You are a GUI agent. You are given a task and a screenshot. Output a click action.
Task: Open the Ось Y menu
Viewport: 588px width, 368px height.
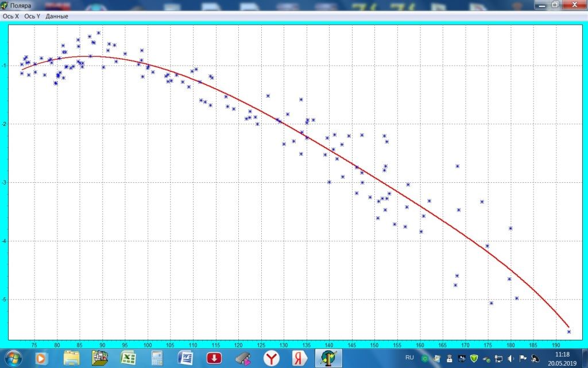[x=32, y=16]
